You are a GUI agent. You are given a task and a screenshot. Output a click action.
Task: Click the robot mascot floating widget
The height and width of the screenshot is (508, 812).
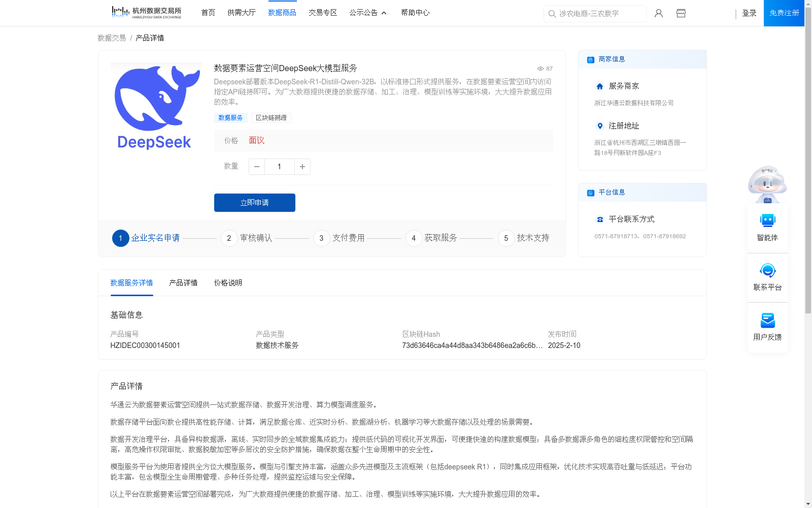[x=767, y=184]
